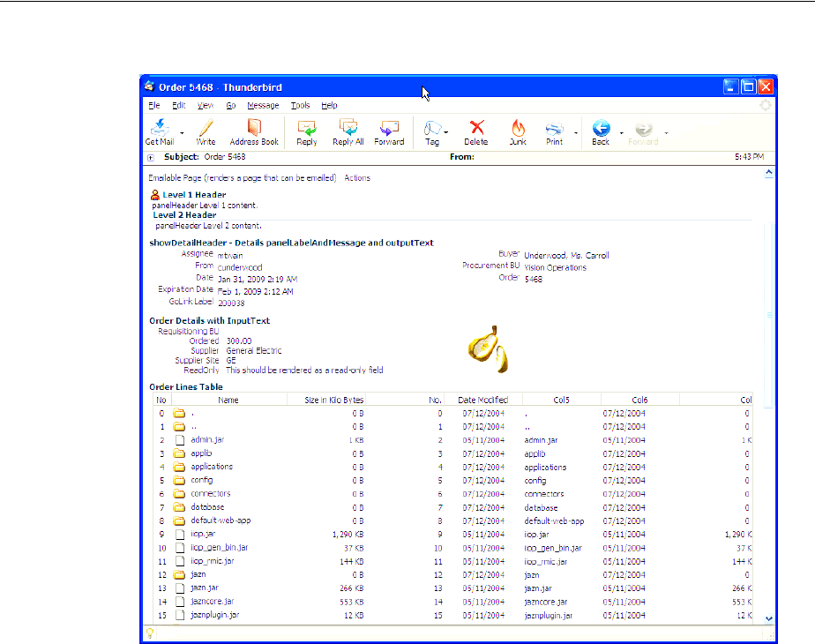This screenshot has width=815, height=644.
Task: Click the Name column header
Action: click(228, 400)
